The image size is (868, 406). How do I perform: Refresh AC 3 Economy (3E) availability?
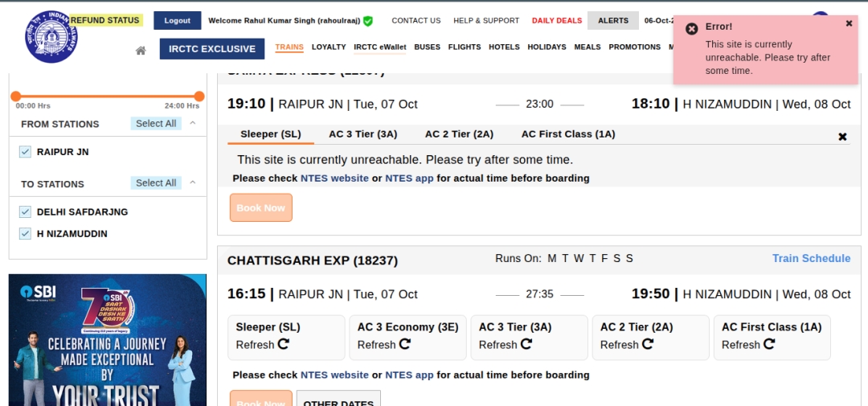404,344
